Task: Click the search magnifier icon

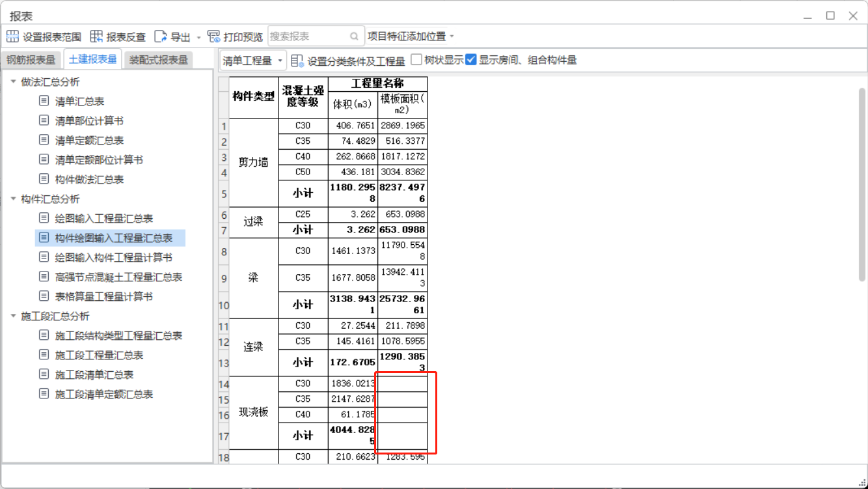Action: (x=354, y=36)
